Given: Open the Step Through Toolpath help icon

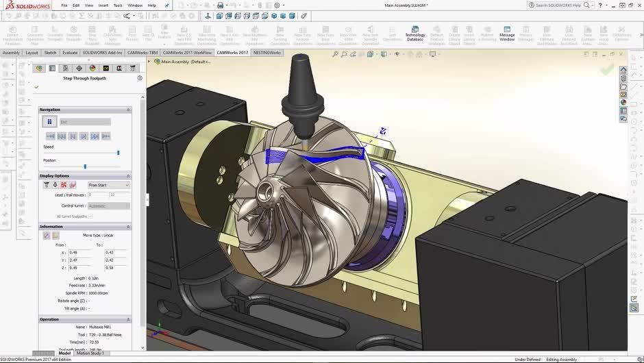Looking at the screenshot, I should coord(140,78).
